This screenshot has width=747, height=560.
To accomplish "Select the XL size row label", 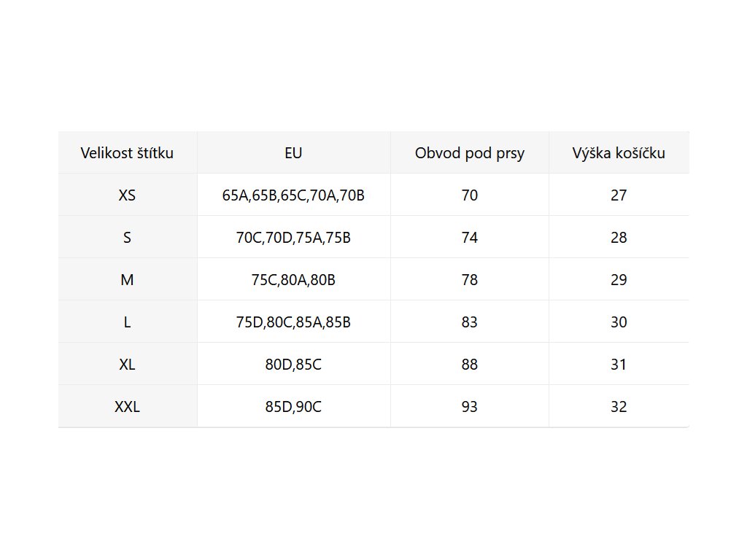I will (x=127, y=365).
